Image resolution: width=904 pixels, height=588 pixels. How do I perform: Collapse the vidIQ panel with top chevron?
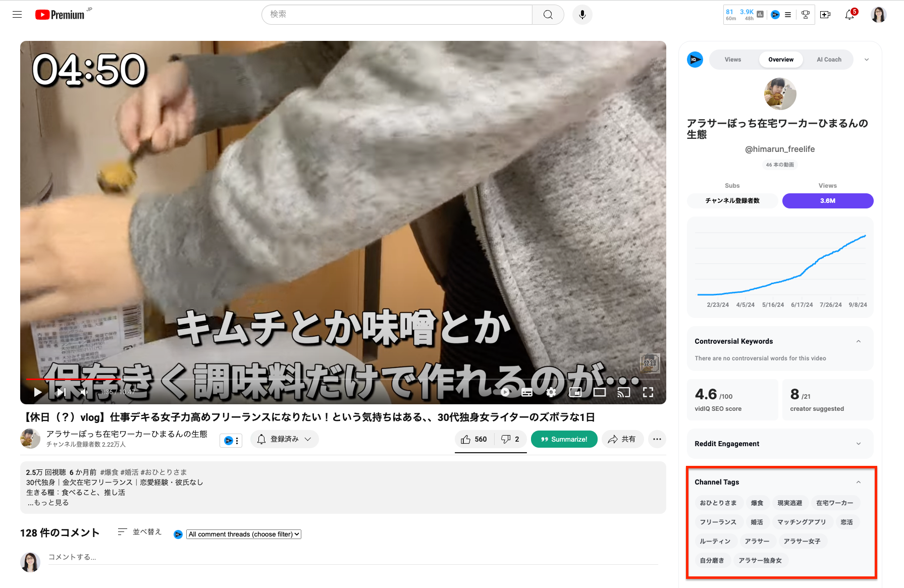pyautogui.click(x=867, y=60)
